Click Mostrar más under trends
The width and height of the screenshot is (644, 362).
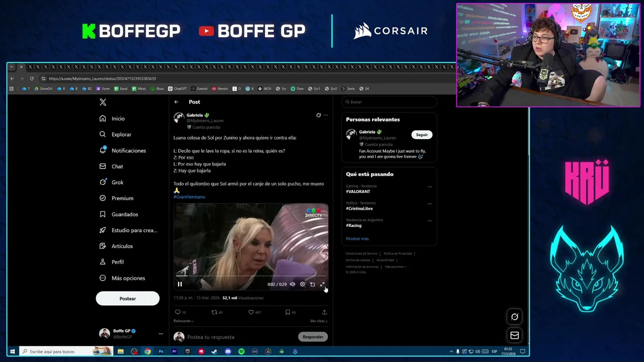pyautogui.click(x=357, y=239)
